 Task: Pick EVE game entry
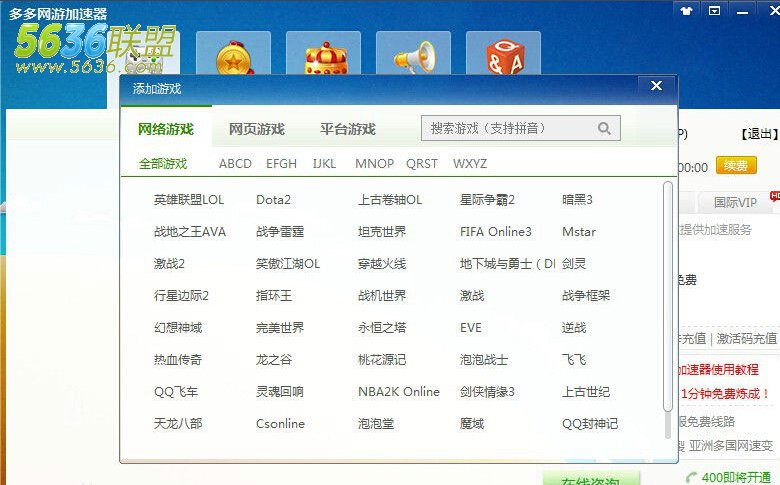pos(471,328)
